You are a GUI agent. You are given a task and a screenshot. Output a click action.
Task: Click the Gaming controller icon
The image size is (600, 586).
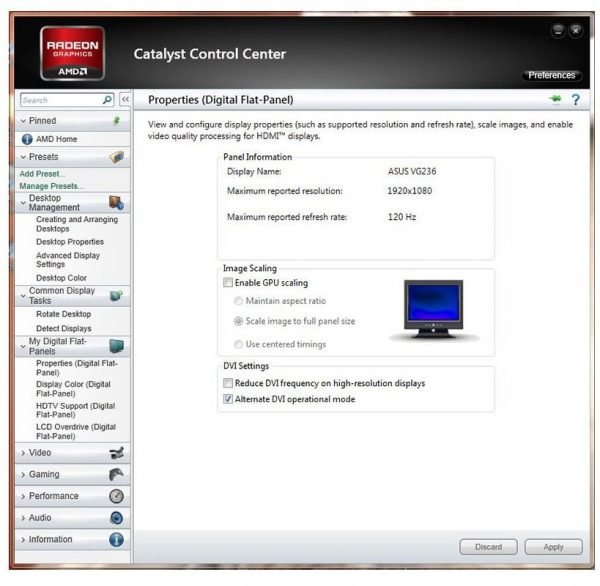pos(116,474)
